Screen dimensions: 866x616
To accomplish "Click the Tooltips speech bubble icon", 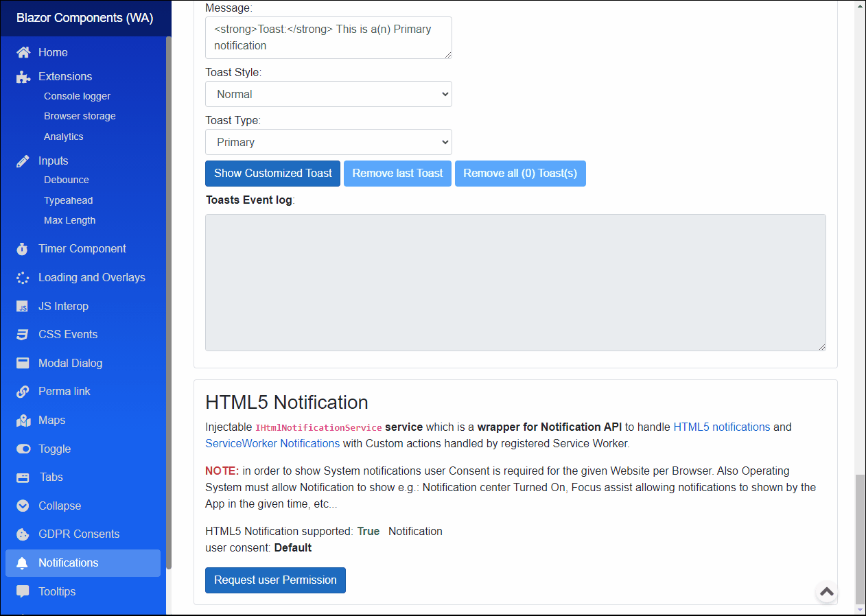I will point(23,591).
